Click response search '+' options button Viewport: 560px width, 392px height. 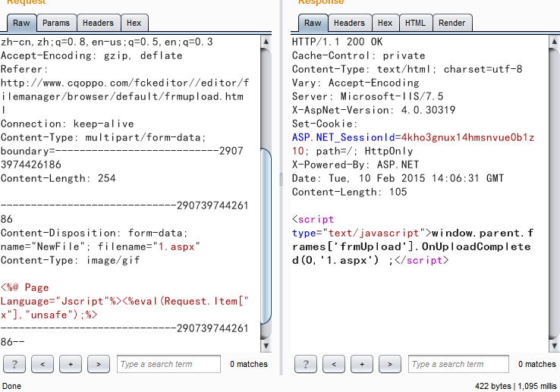click(x=362, y=364)
